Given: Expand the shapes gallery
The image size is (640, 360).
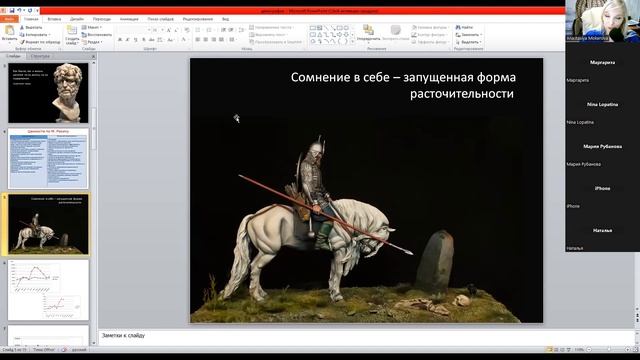Looking at the screenshot, I should (353, 42).
